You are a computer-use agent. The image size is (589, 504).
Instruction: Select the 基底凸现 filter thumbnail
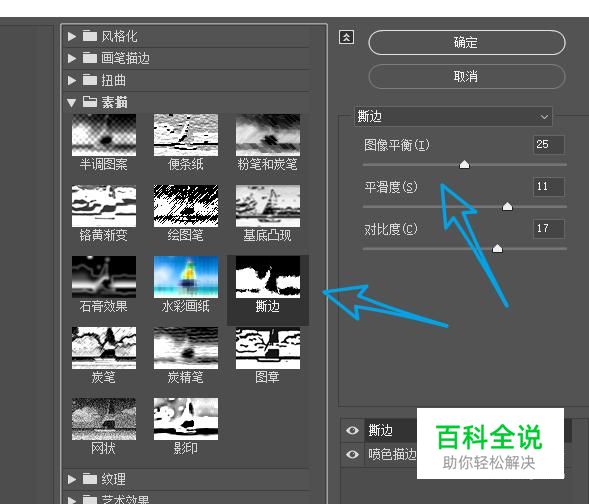tap(268, 206)
